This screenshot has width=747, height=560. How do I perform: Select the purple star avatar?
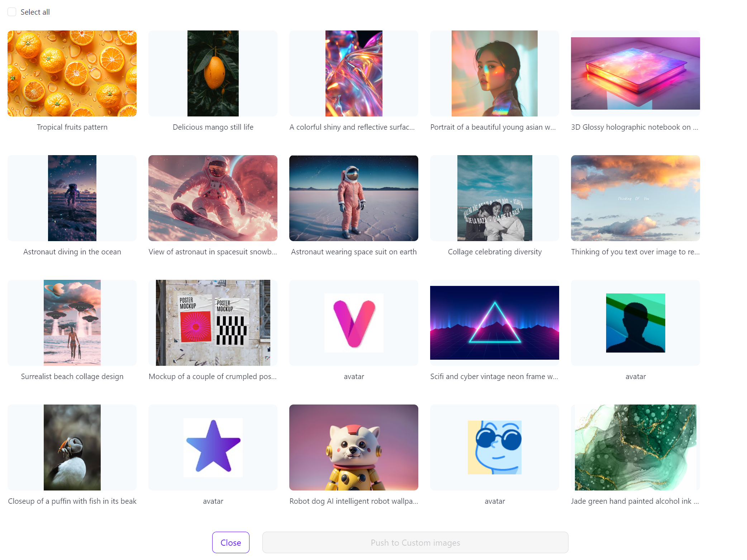pyautogui.click(x=213, y=447)
